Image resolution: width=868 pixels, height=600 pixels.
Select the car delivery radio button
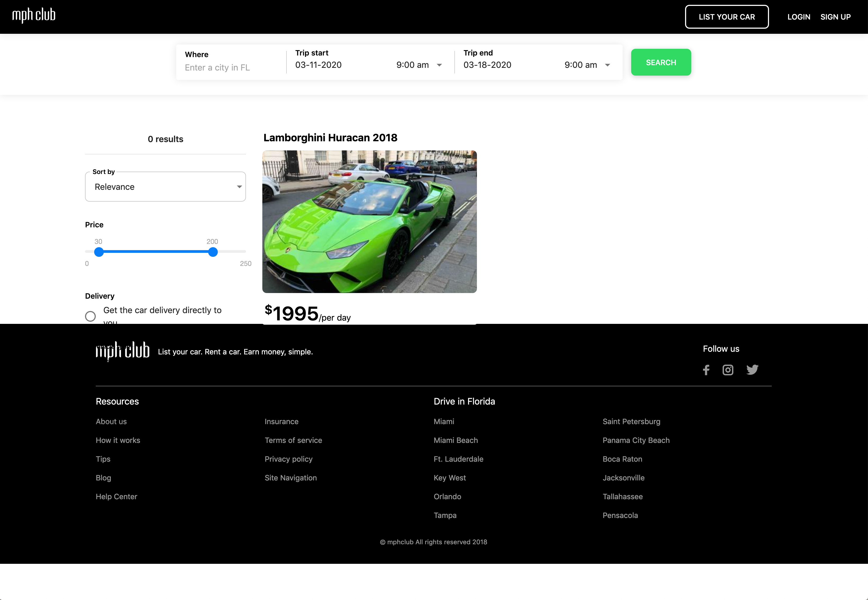(x=90, y=316)
